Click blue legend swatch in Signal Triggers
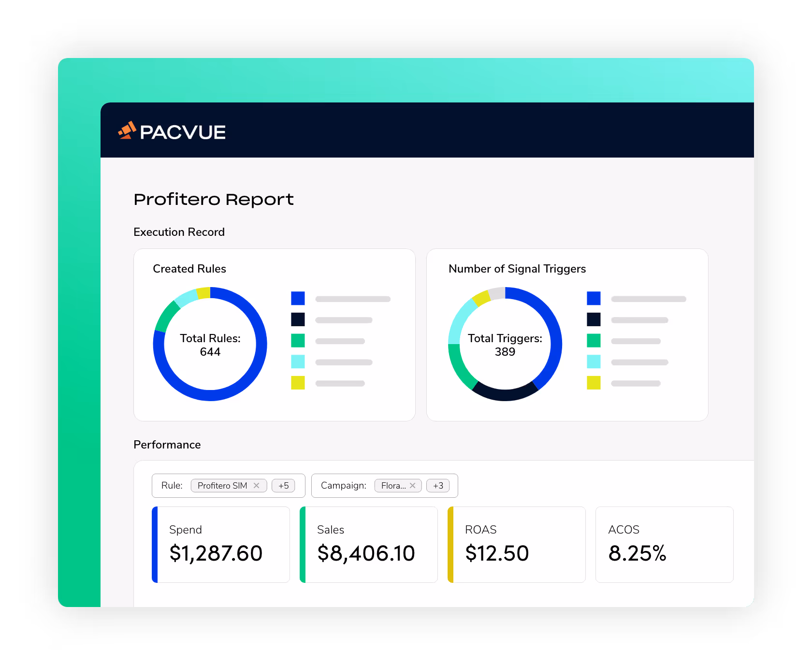 tap(594, 298)
